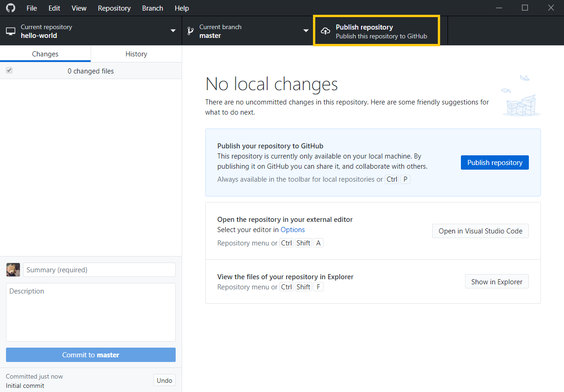The width and height of the screenshot is (564, 392).
Task: Click the 'A' shortcut key hint
Action: pyautogui.click(x=318, y=243)
